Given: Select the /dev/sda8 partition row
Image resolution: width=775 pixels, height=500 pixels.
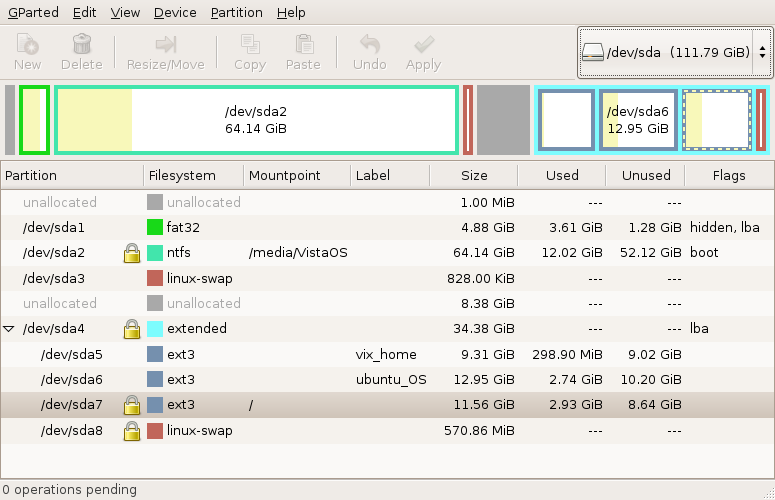Looking at the screenshot, I should point(388,430).
